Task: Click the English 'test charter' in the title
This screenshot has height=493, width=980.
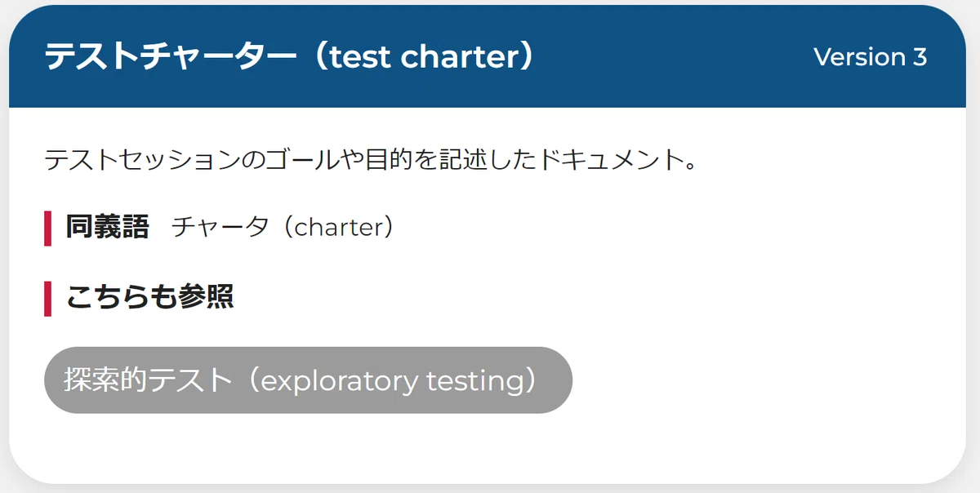Action: pos(421,56)
